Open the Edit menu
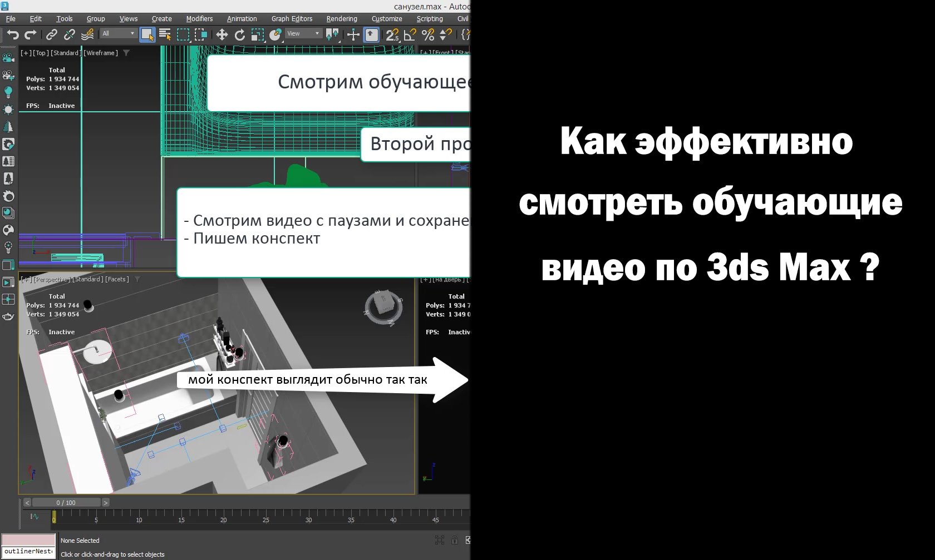The height and width of the screenshot is (560, 935). coord(36,19)
